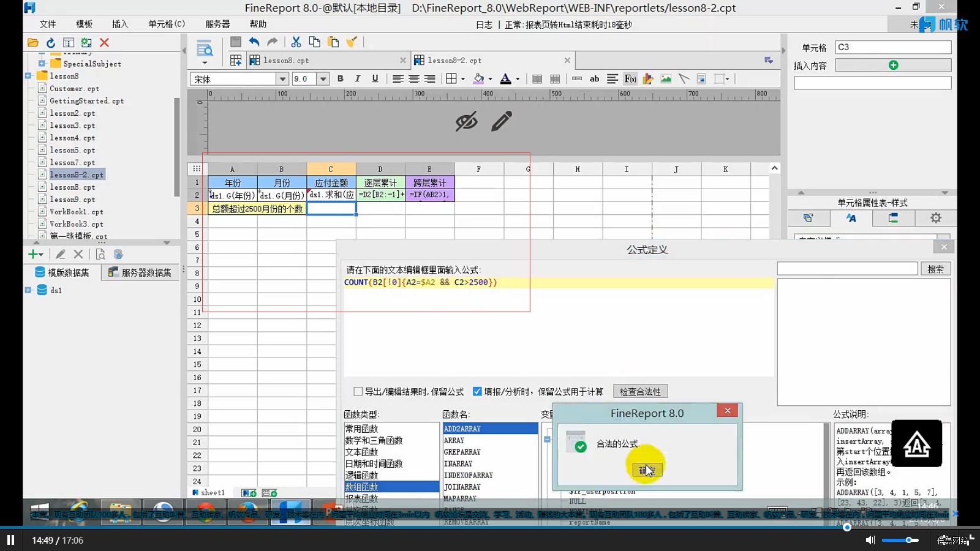Screen dimensions: 980x551
Task: Refresh the report file tree
Action: pyautogui.click(x=51, y=42)
